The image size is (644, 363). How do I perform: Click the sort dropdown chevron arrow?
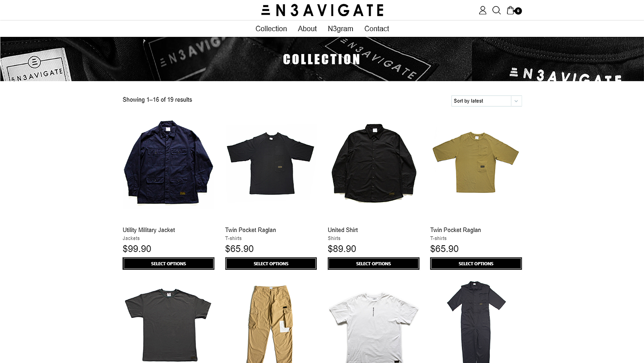516,101
